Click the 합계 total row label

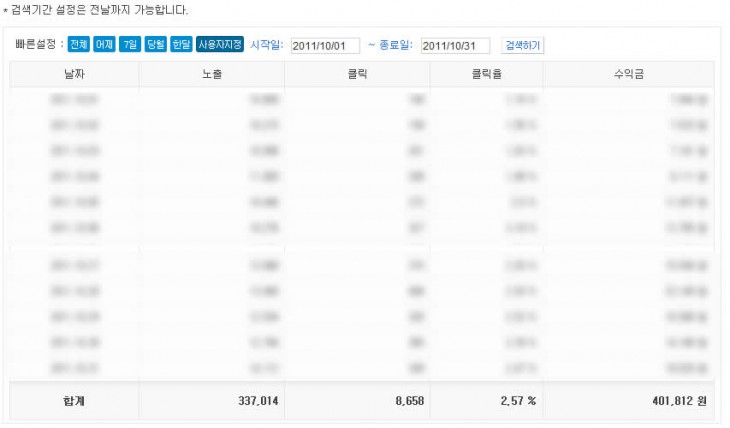(x=75, y=400)
